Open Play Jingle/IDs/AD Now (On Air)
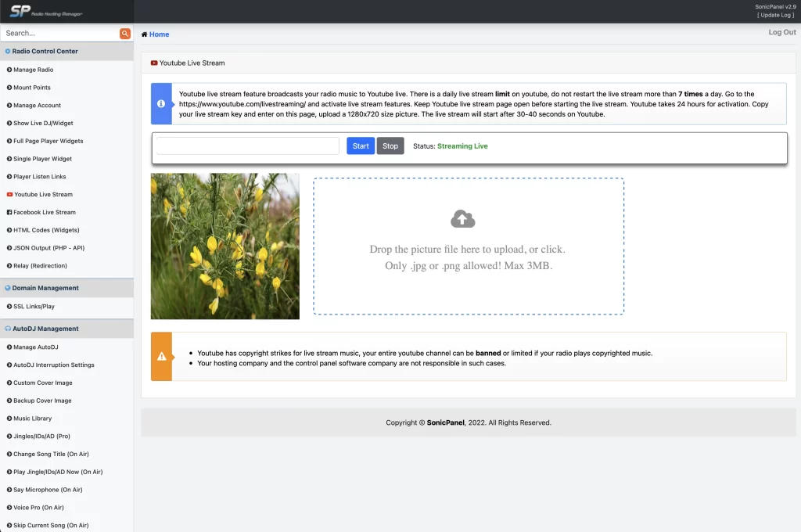This screenshot has height=532, width=801. pos(58,472)
